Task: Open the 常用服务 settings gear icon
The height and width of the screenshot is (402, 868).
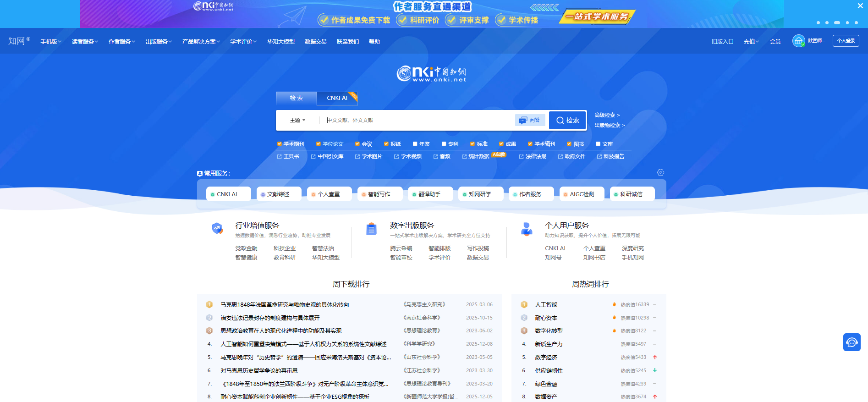Action: click(660, 172)
